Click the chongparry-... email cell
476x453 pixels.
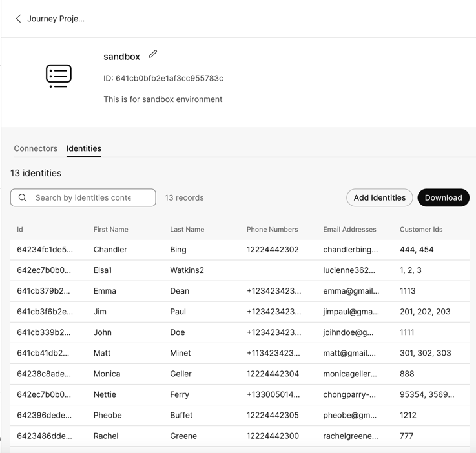point(349,394)
